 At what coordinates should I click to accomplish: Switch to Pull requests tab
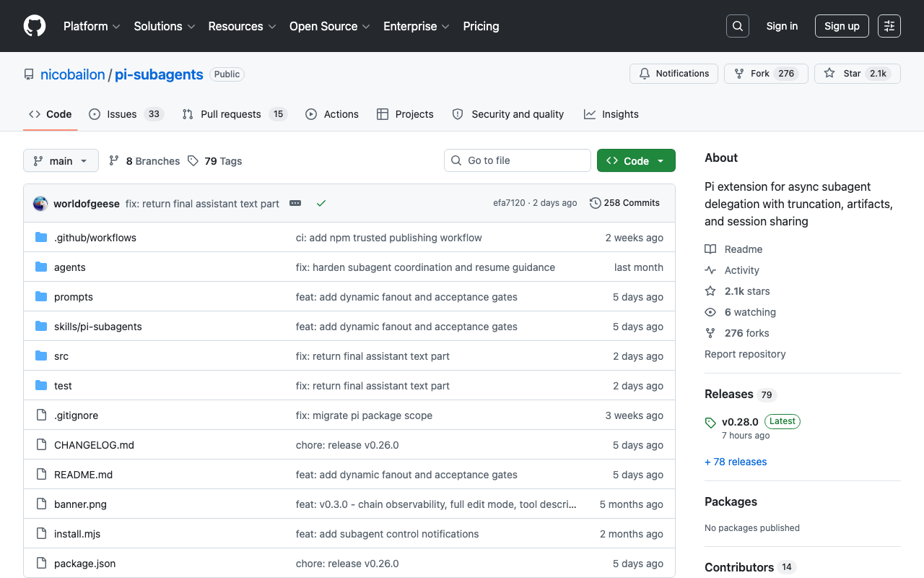click(x=235, y=114)
